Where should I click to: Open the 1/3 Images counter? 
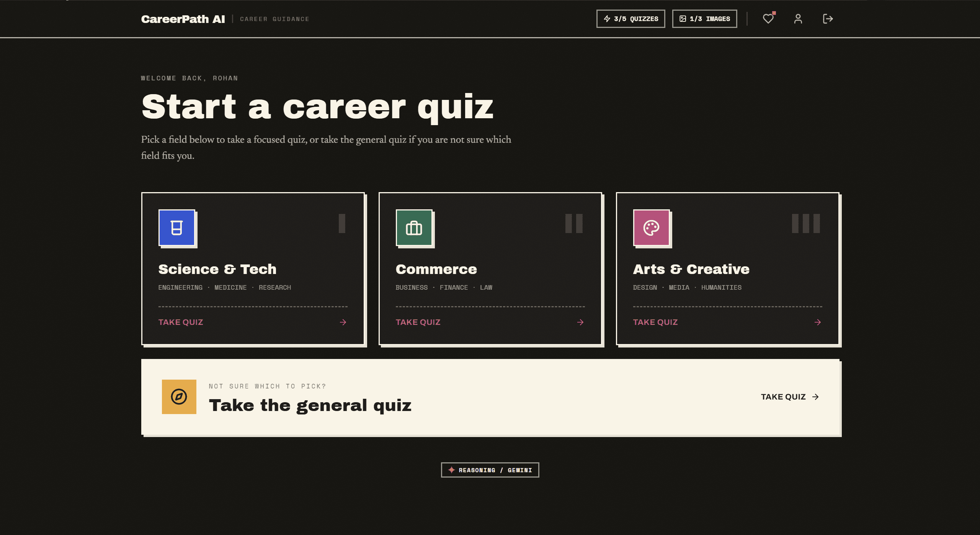(x=705, y=19)
